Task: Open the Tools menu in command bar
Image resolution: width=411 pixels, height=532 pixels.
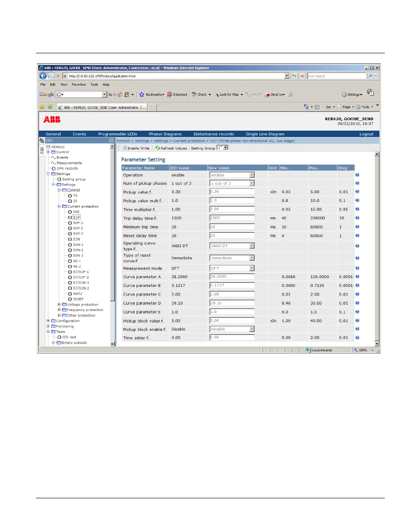Action: coord(365,107)
